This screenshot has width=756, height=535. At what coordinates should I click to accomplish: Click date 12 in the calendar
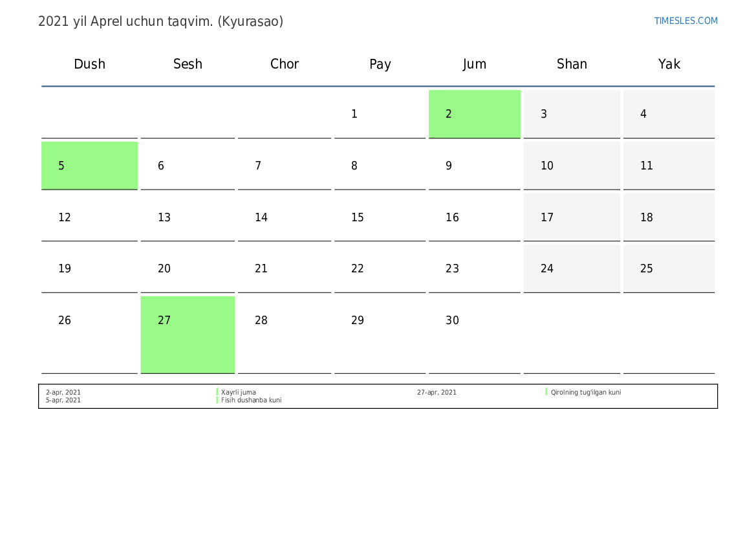point(90,217)
